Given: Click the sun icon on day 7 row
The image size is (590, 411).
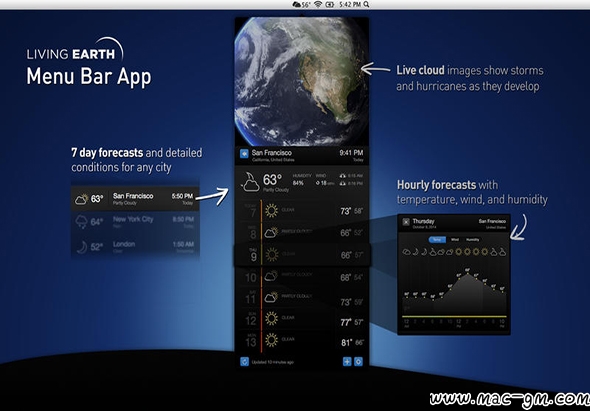Looking at the screenshot, I should click(x=271, y=211).
